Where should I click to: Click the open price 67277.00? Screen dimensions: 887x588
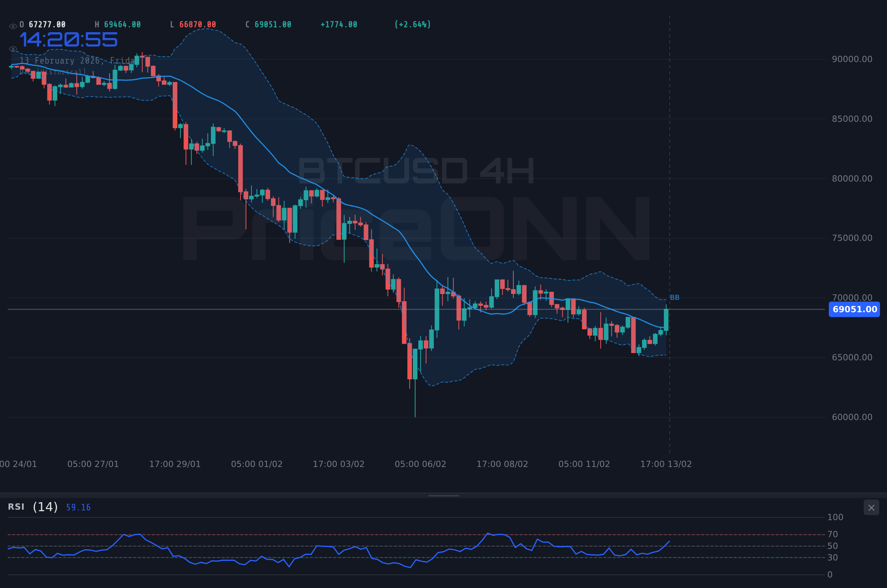tap(47, 24)
